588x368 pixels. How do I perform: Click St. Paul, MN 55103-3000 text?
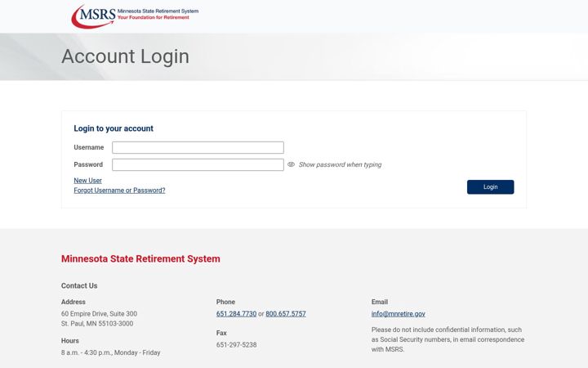[97, 324]
